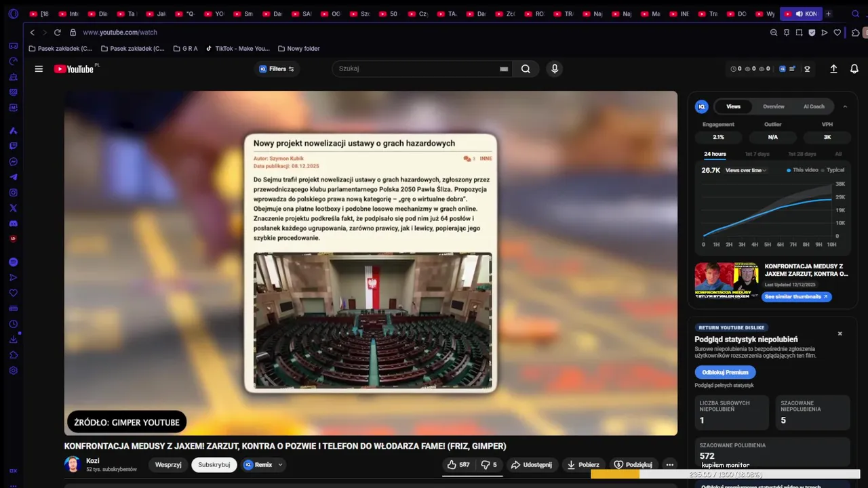
Task: Open History clock icon in sidebar
Action: point(13,324)
